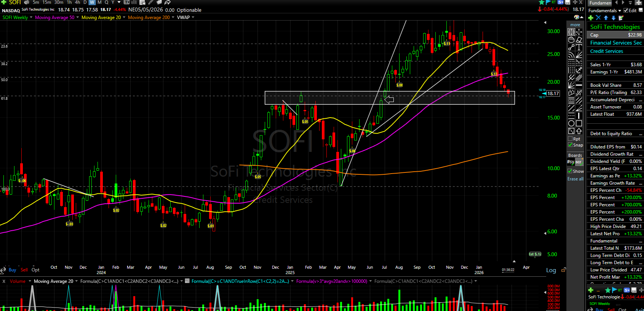Viewport: 644px width, 311px height.
Task: Select the vertical line tool
Action: (579, 116)
